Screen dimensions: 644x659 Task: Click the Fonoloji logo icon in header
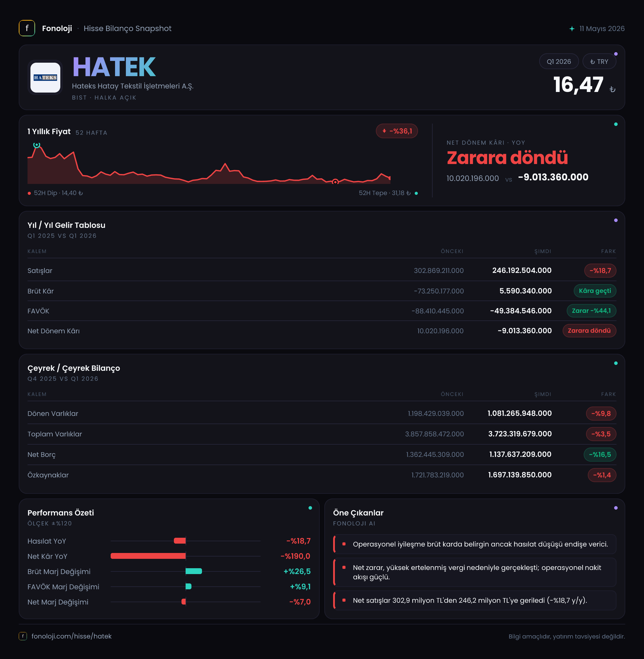(27, 28)
